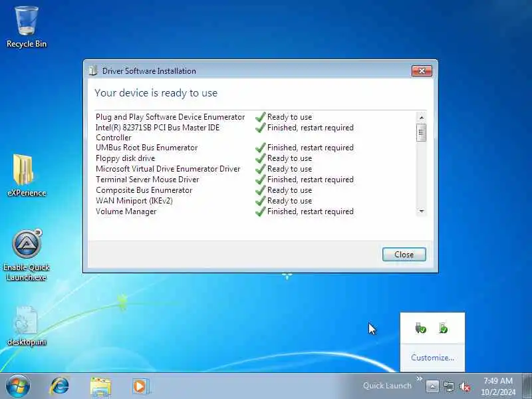Click the device list scroll up arrow
532x399 pixels.
[422, 118]
